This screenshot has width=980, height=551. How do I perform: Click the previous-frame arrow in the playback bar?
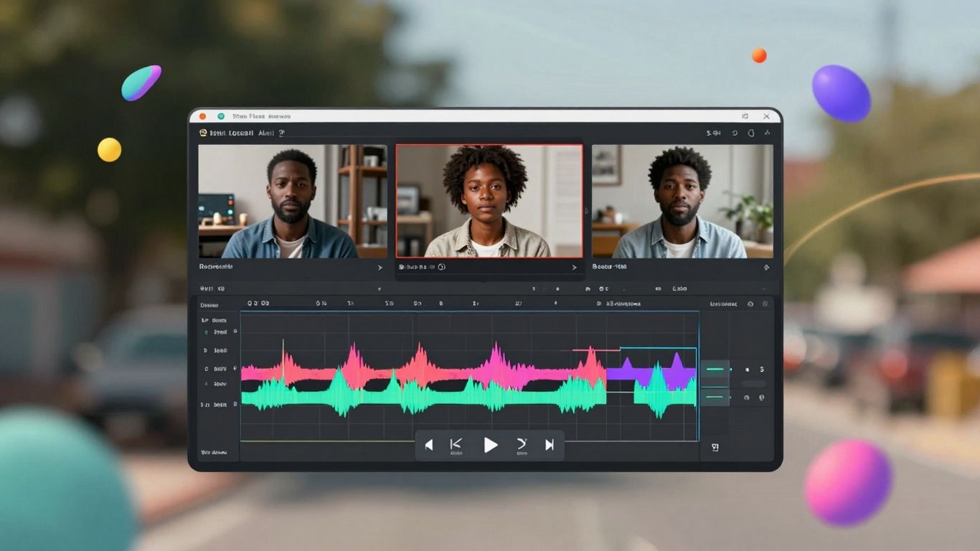point(428,445)
